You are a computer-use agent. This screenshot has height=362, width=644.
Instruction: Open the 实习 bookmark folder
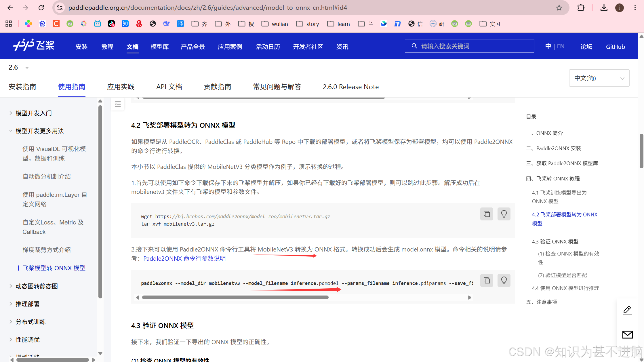coord(490,24)
